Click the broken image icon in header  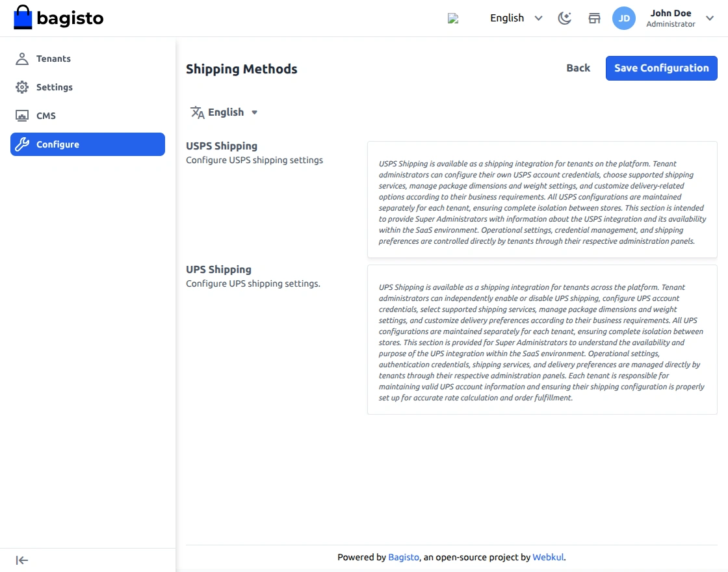pyautogui.click(x=453, y=18)
